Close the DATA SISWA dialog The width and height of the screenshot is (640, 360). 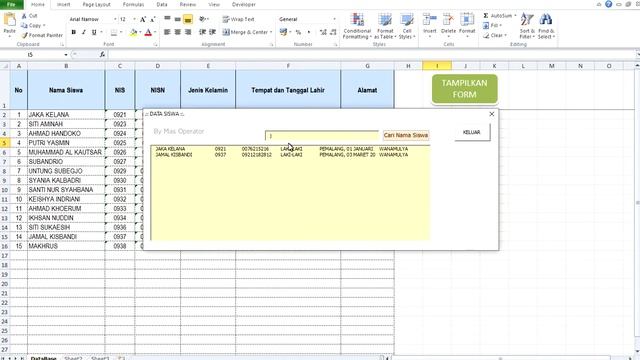click(x=491, y=114)
